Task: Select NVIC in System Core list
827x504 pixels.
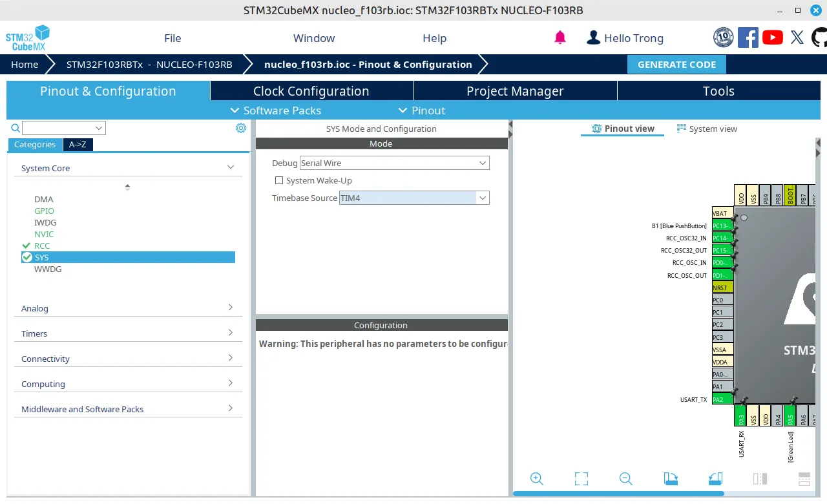Action: [44, 234]
